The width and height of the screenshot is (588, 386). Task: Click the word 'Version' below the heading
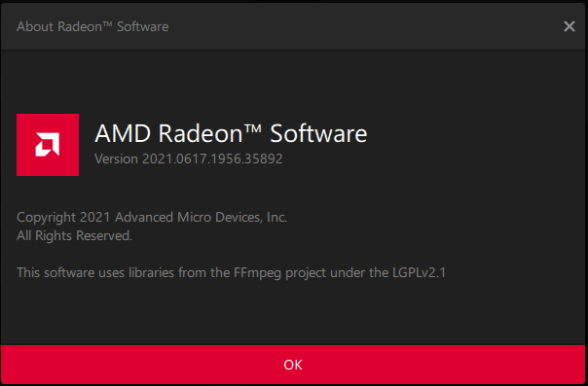116,158
